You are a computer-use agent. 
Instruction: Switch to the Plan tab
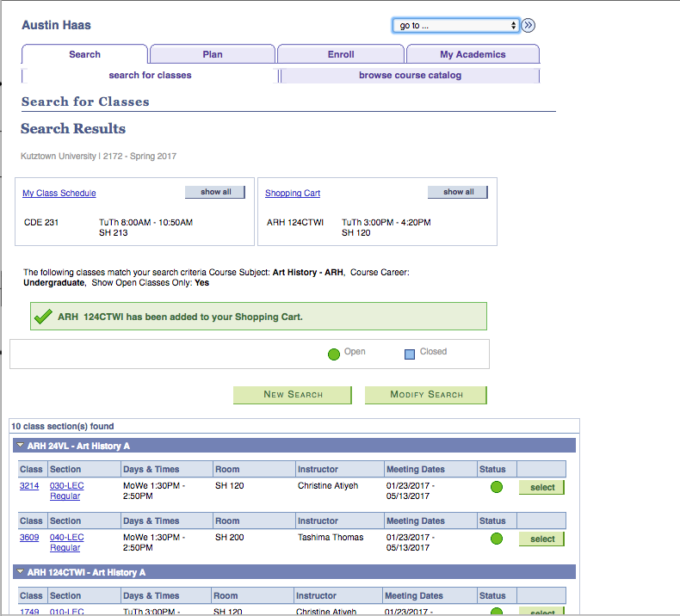(x=213, y=54)
